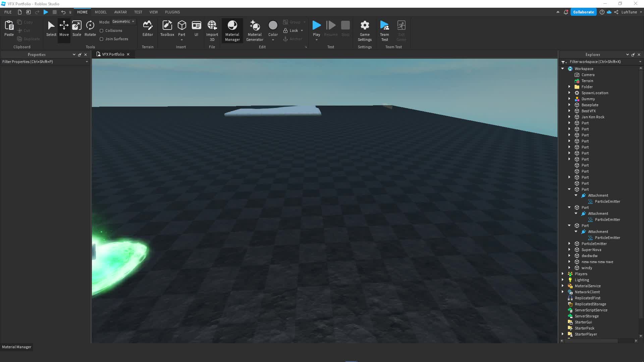Viewport: 644px width, 362px height.
Task: Click the Collaborate button
Action: [x=583, y=12]
